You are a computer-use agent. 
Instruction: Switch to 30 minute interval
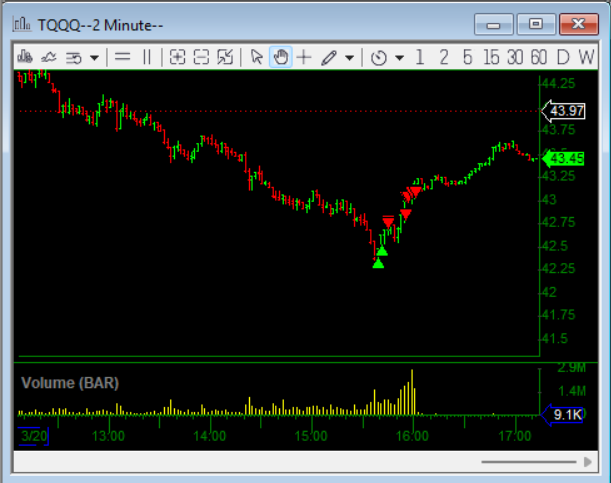coord(515,57)
